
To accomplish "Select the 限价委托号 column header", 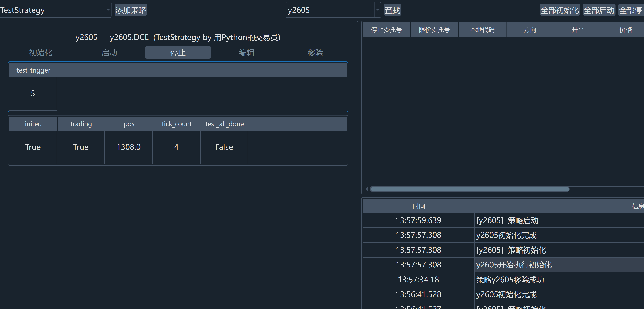I will pyautogui.click(x=434, y=29).
